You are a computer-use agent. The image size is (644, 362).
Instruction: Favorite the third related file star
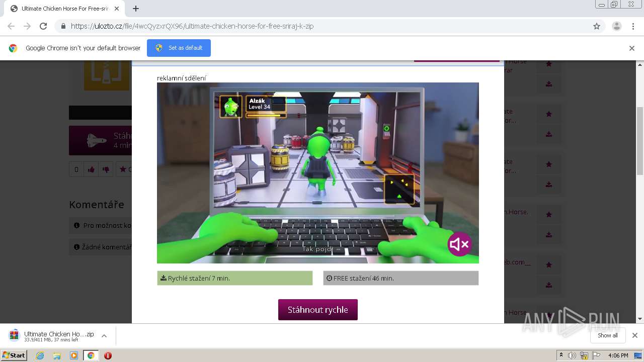(x=548, y=164)
